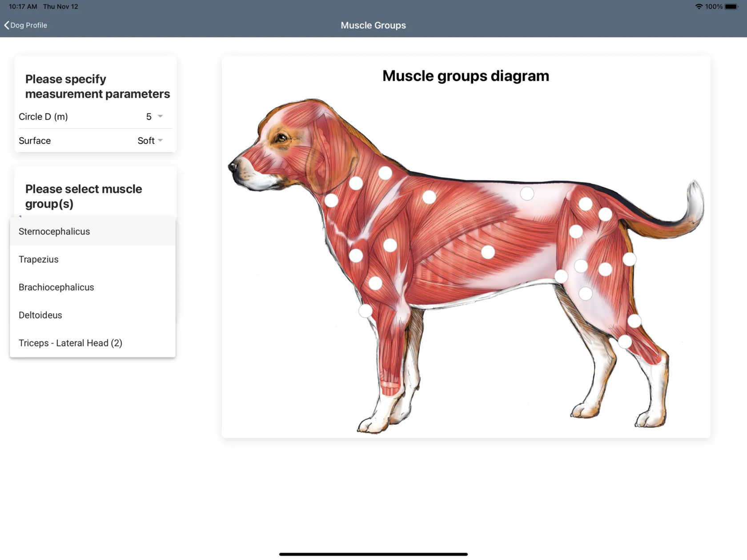747x560 pixels.
Task: Select Trapezius from the muscle list
Action: [92, 259]
